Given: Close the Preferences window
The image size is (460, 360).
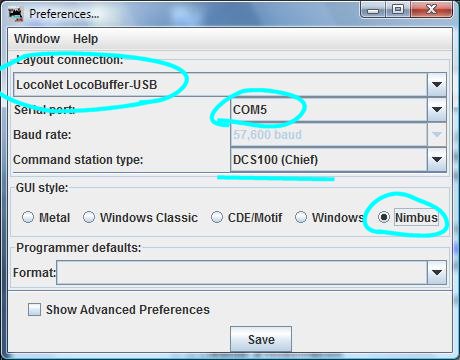Looking at the screenshot, I should (431, 10).
